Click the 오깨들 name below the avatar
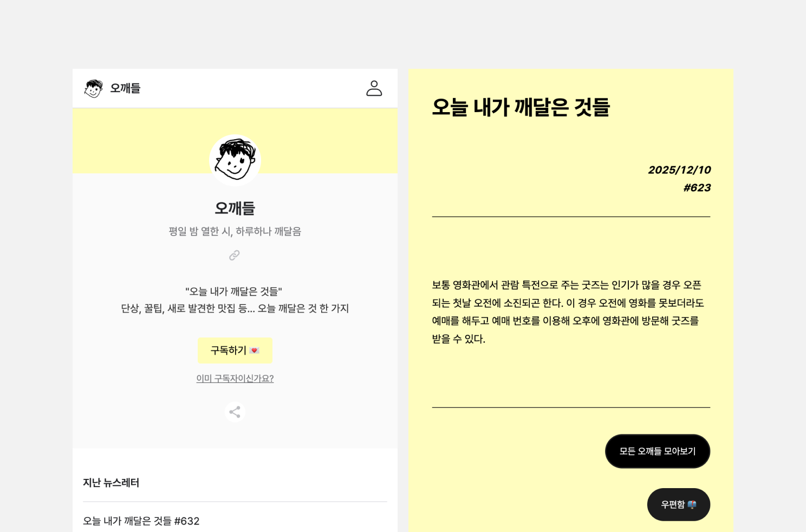806x532 pixels. [235, 208]
